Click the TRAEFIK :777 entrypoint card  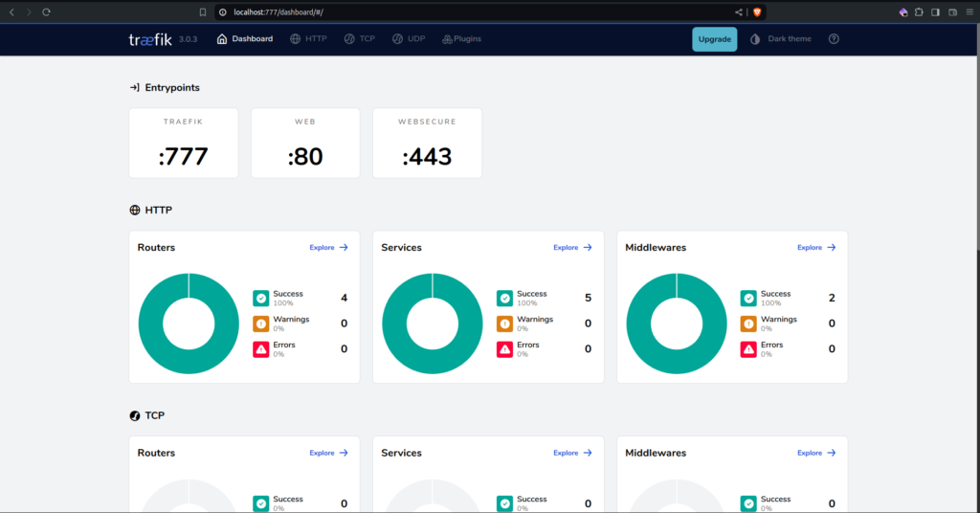[184, 144]
